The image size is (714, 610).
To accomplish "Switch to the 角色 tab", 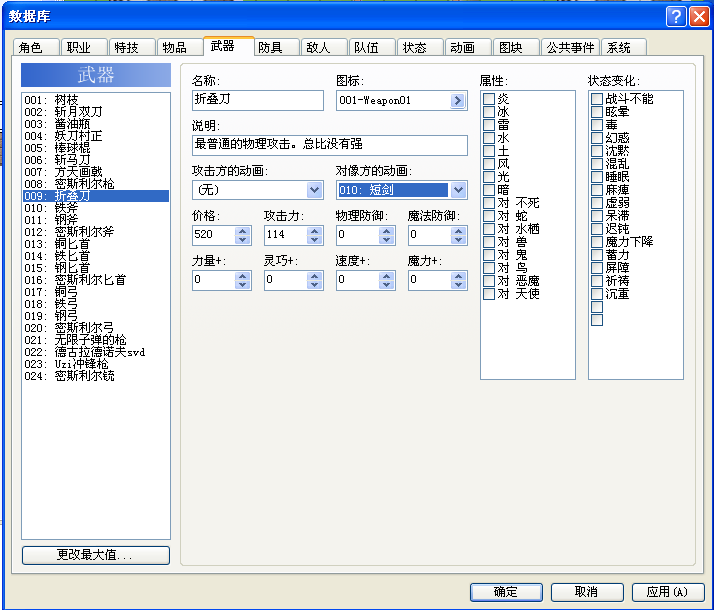I will pos(36,47).
